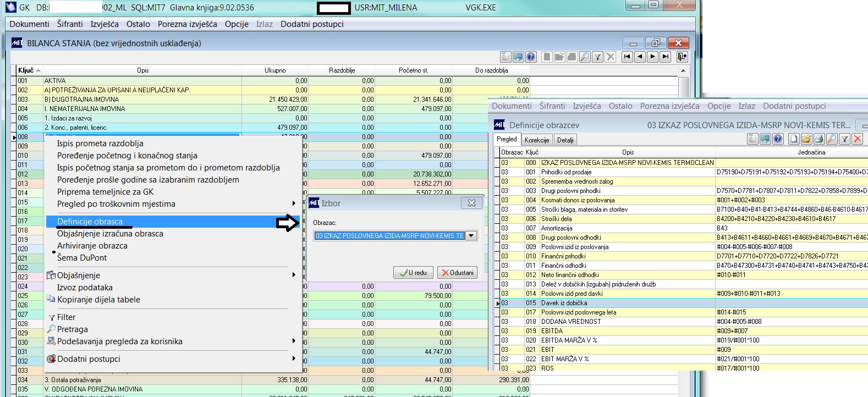
Task: Open 'Porezna izvješća' in main menu bar
Action: tap(187, 24)
